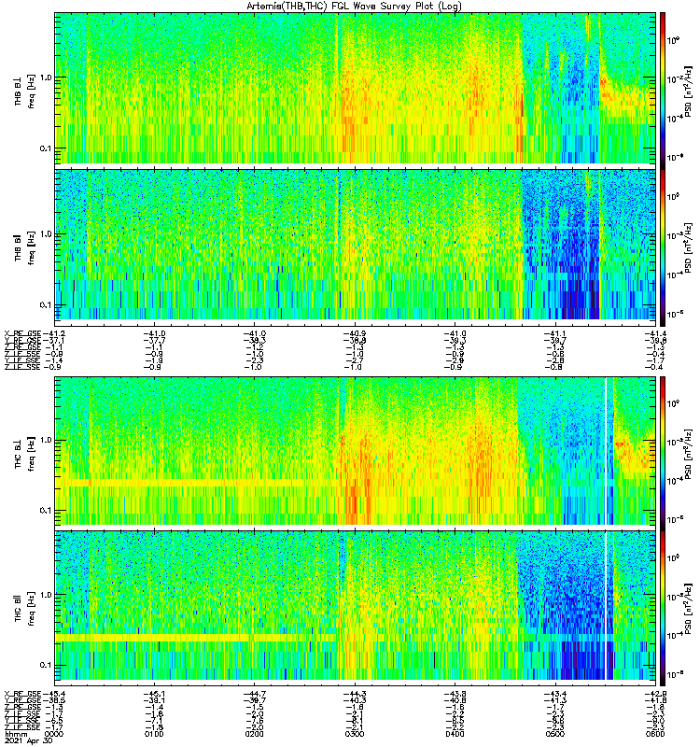The height and width of the screenshot is (747, 700).
Task: Select the 'THC B∥ freq [Hz]' axis label
Action: 24,608
